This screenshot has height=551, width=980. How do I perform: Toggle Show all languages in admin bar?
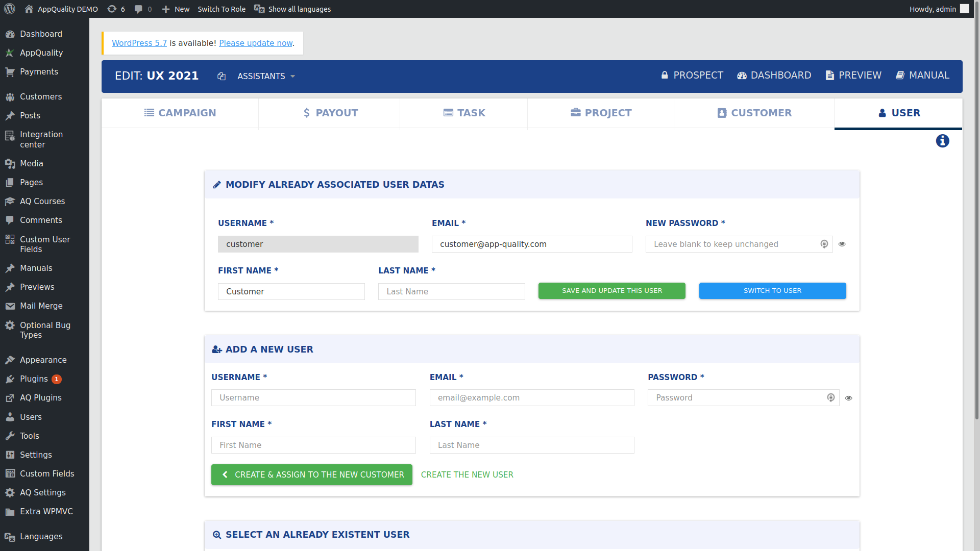click(292, 9)
